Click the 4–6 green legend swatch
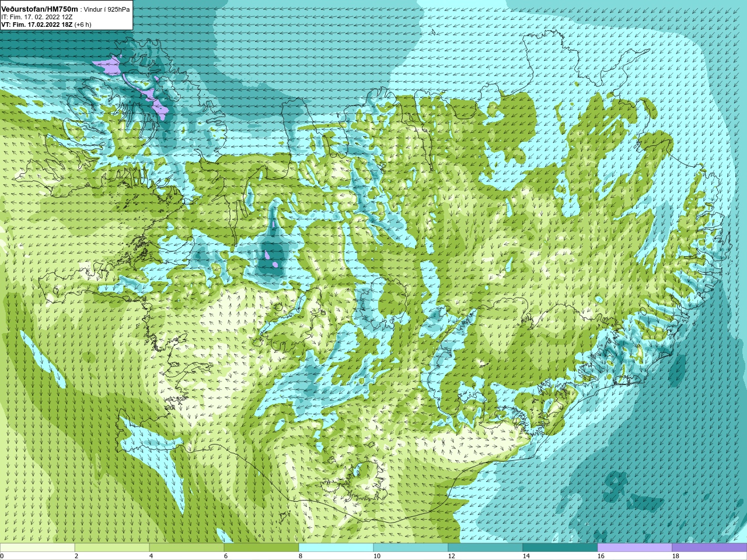The height and width of the screenshot is (560, 747). (x=187, y=548)
